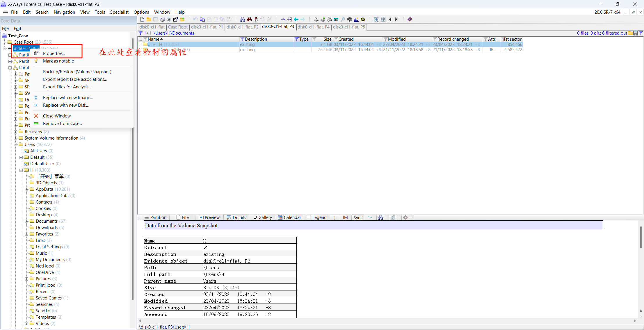Click the blue filter funnel on Type column
This screenshot has height=330, width=644.
point(296,39)
